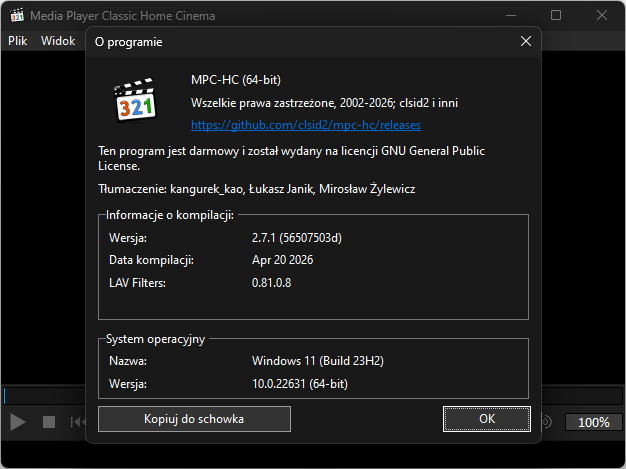Maximize the Media Player Classic window
The width and height of the screenshot is (626, 469).
point(556,16)
